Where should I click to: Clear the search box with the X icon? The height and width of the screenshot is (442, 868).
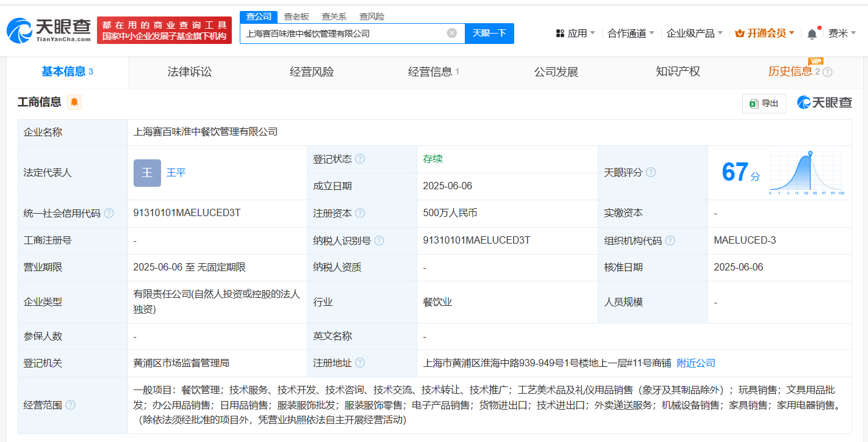click(x=452, y=34)
